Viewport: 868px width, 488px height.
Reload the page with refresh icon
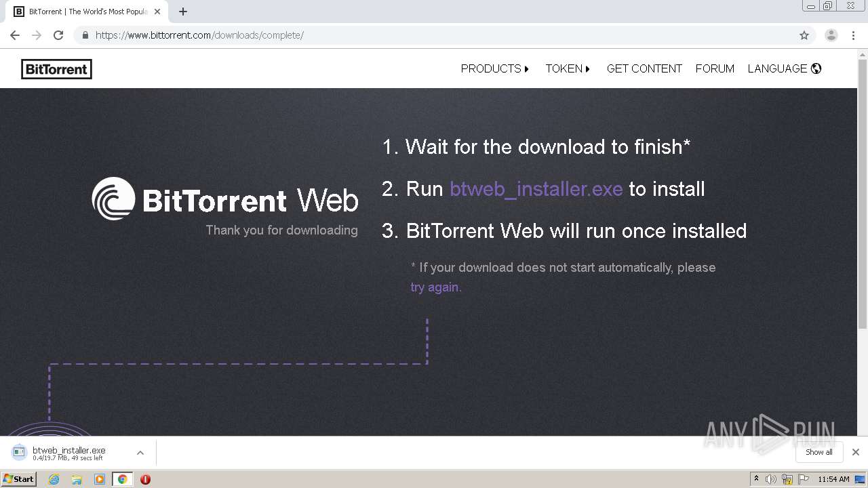tap(58, 35)
